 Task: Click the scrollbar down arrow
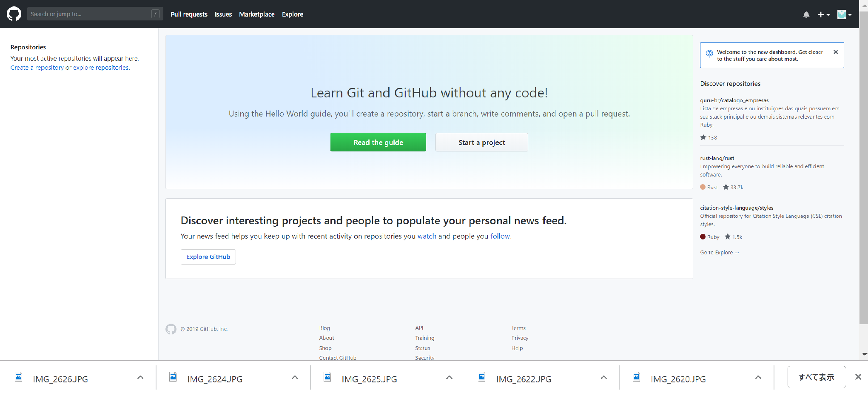coord(864,354)
